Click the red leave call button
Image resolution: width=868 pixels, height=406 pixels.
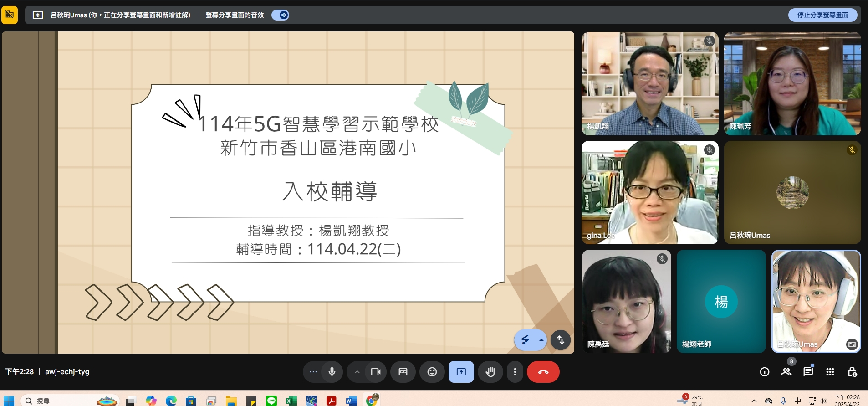point(543,372)
